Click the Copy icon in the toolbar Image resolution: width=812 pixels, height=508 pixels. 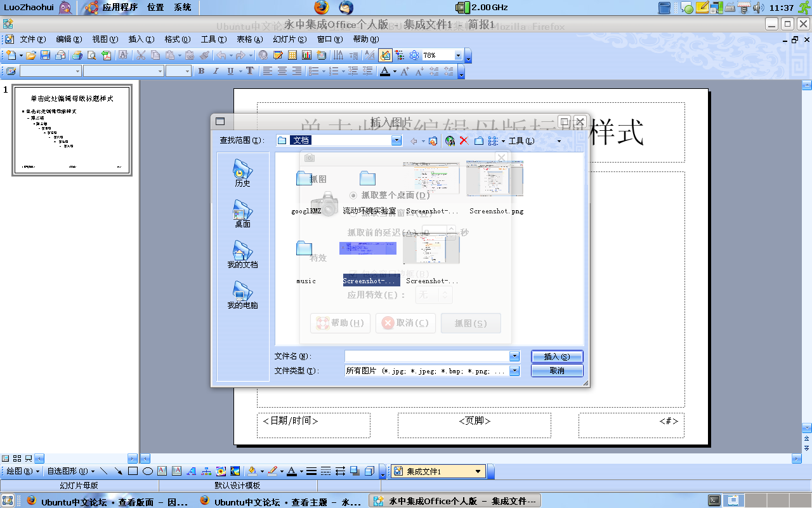(155, 55)
